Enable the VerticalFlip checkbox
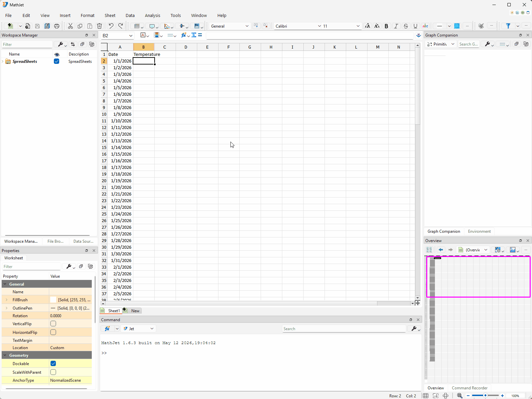 click(x=53, y=324)
